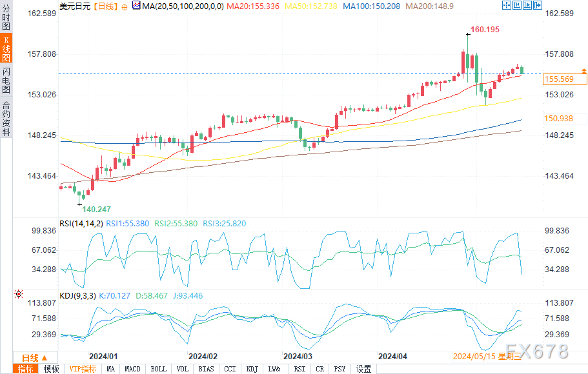The width and height of the screenshot is (588, 374).
Task: Click the 150.938 price label
Action: pos(559,119)
